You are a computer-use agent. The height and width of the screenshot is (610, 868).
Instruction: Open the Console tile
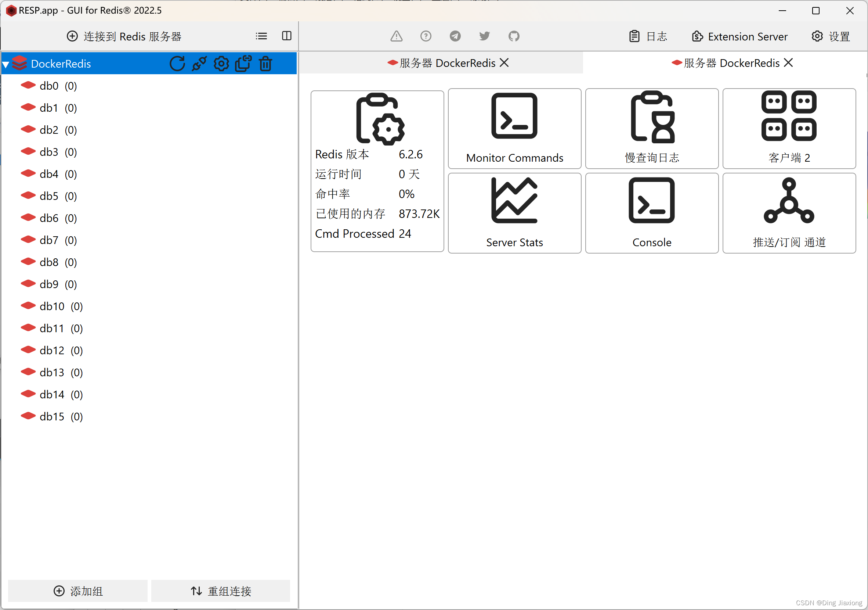(x=652, y=213)
